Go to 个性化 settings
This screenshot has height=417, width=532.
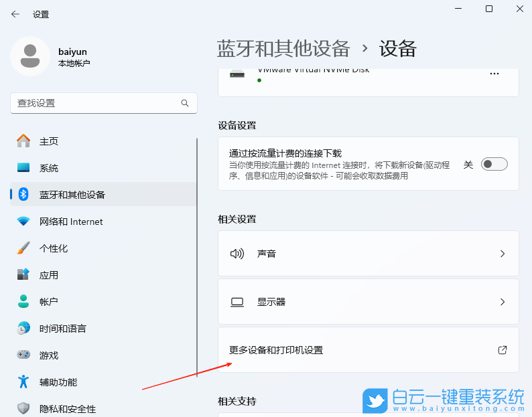(x=103, y=248)
